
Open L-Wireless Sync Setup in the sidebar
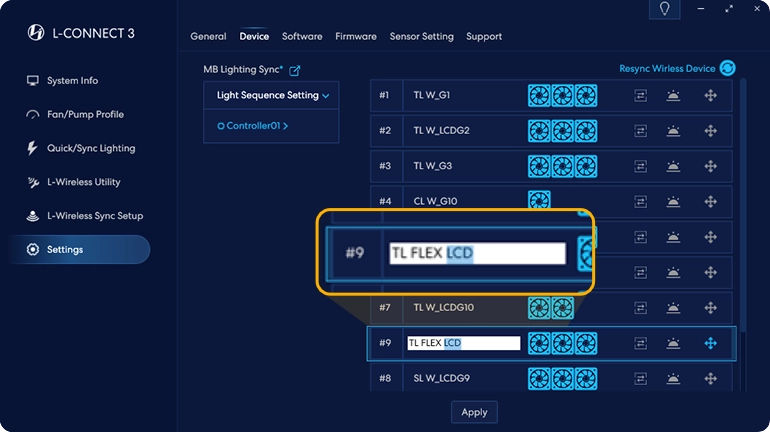point(85,216)
